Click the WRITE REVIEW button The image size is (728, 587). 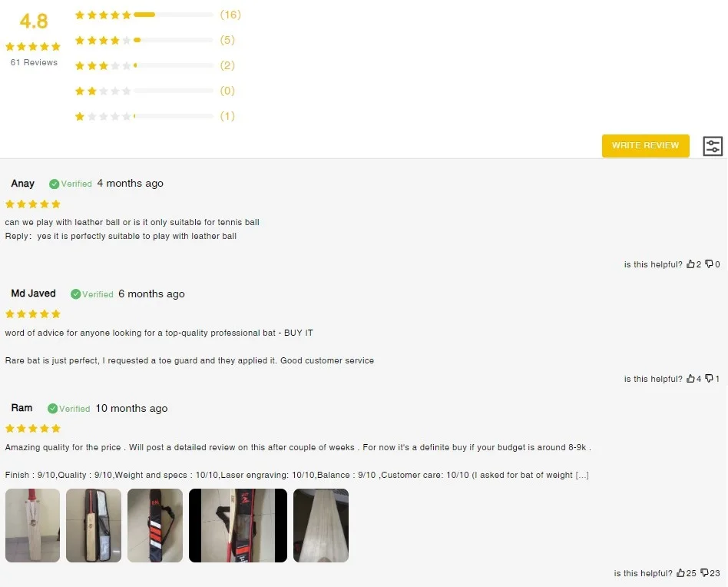(x=645, y=145)
